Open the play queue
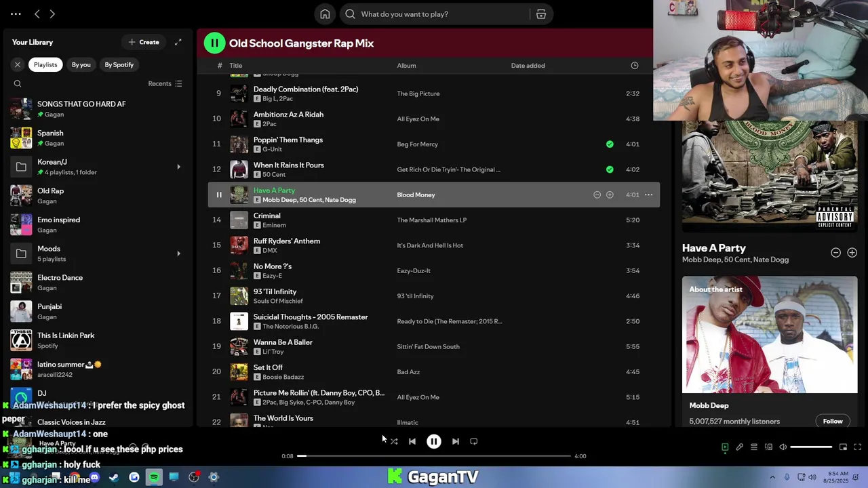 [x=753, y=447]
